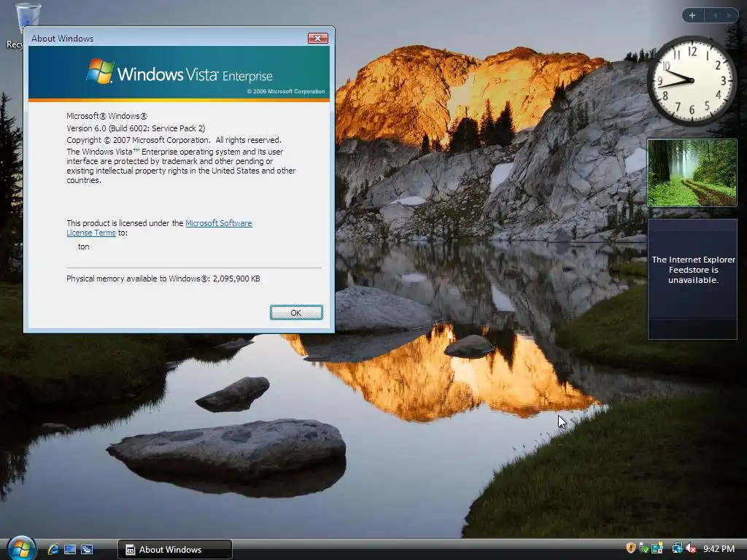Image resolution: width=747 pixels, height=560 pixels.
Task: Launch Internet Explorer from Quick Launch
Action: (53, 549)
